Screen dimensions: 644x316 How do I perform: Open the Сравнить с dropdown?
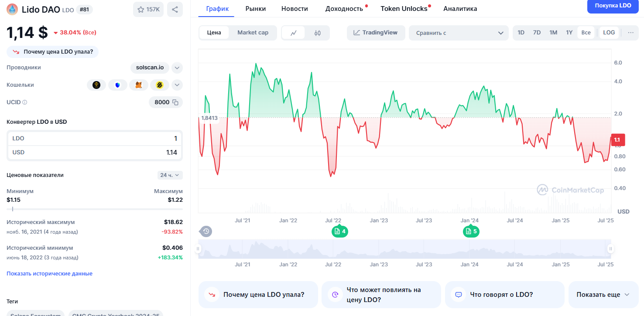point(459,33)
